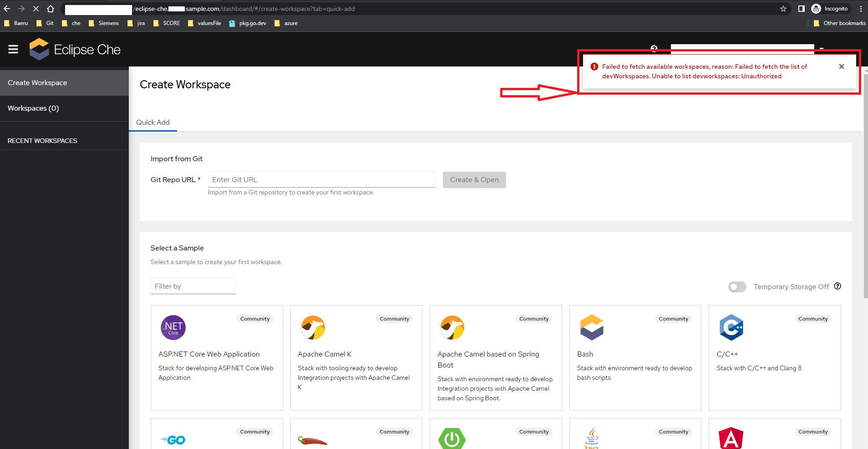Open Temporary Storage help tooltip icon

tap(838, 286)
